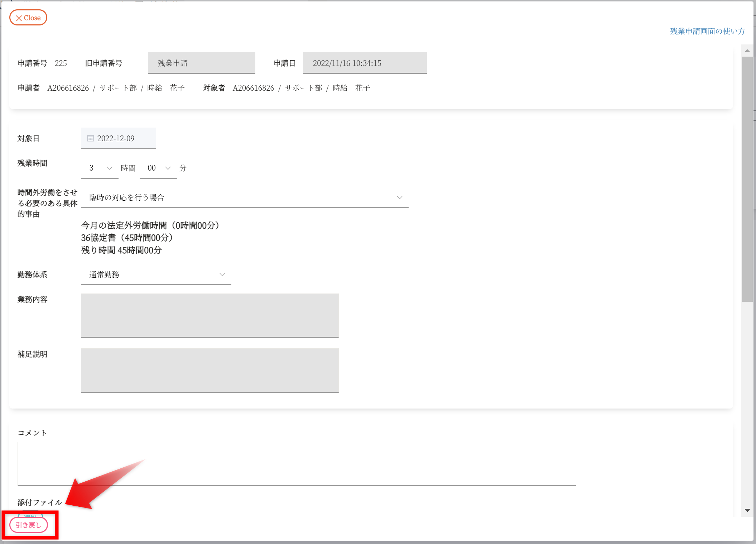This screenshot has width=756, height=544.
Task: Open the minutes dropdown showing 00
Action: click(158, 168)
